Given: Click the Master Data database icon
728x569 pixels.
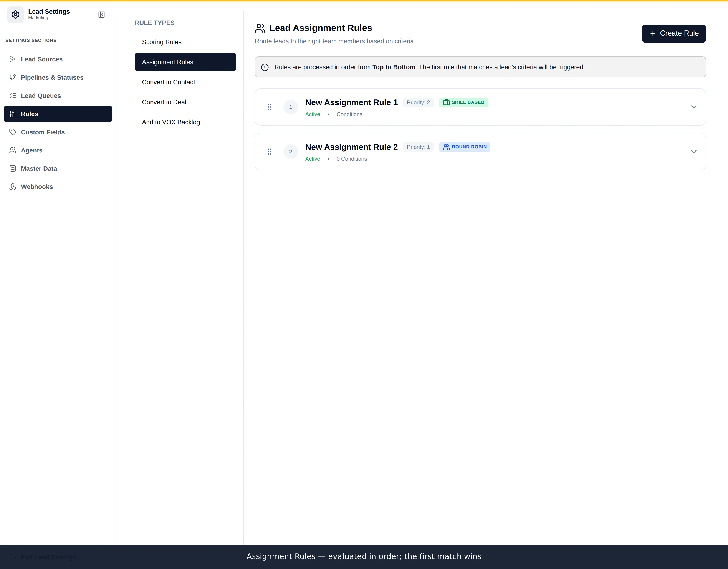Looking at the screenshot, I should (x=13, y=168).
